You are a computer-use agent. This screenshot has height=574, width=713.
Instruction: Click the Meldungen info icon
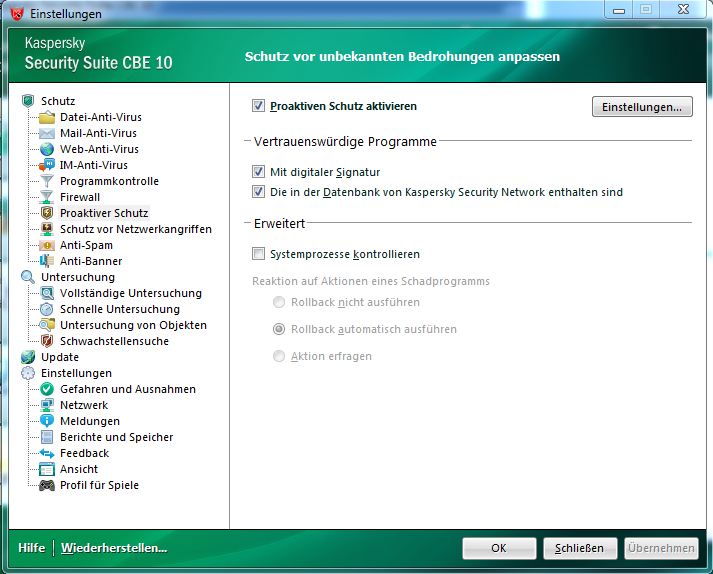click(47, 421)
